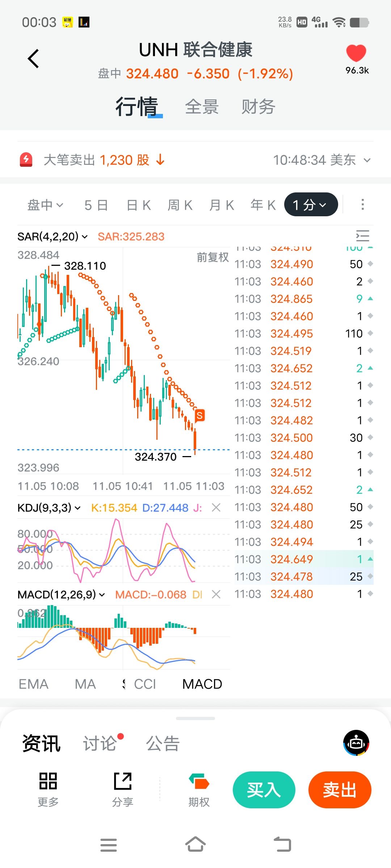Open the 资讯 news tab
391x868 pixels.
[41, 744]
